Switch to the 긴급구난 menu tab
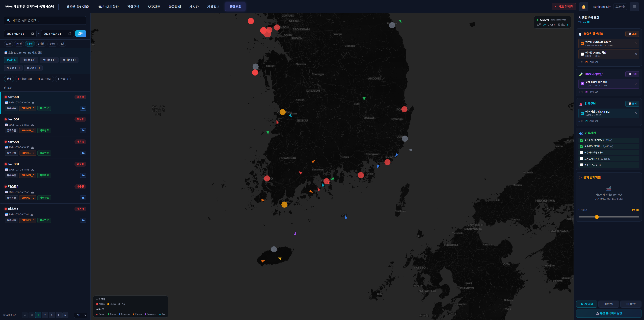This screenshot has width=644, height=320. [133, 7]
